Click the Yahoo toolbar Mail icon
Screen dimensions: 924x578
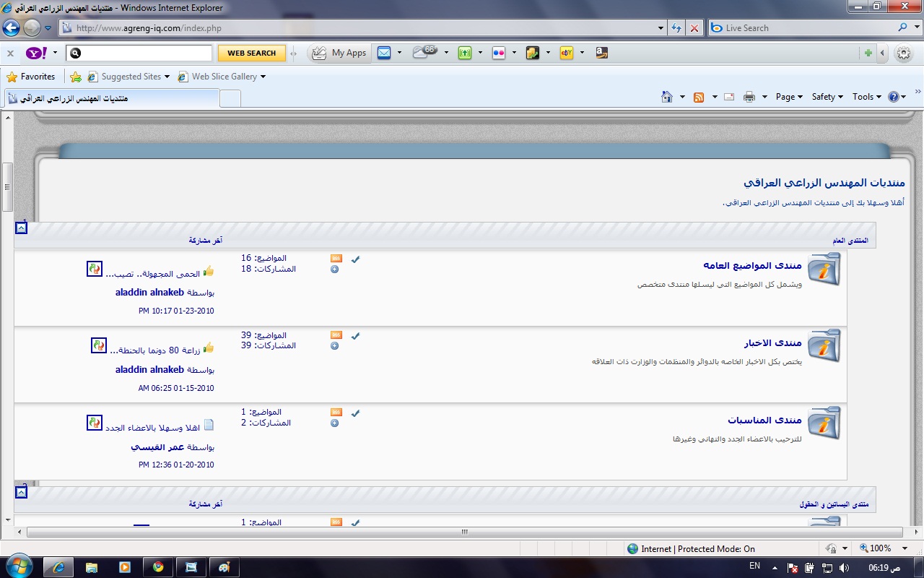[384, 53]
